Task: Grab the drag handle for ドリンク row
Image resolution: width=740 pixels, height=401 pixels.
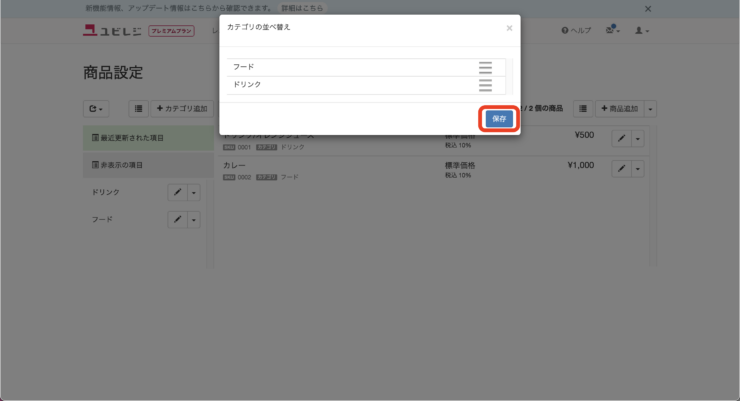Action: pos(485,85)
